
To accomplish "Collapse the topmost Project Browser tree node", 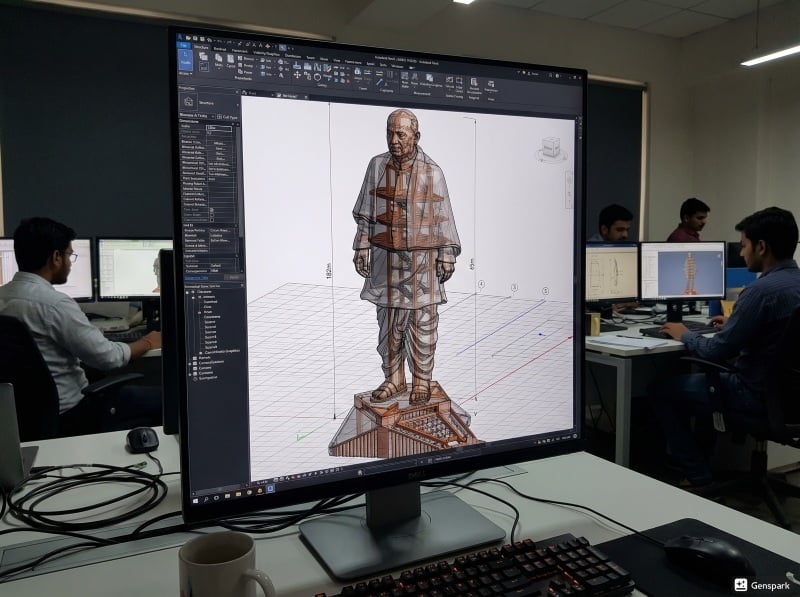I will [187, 293].
